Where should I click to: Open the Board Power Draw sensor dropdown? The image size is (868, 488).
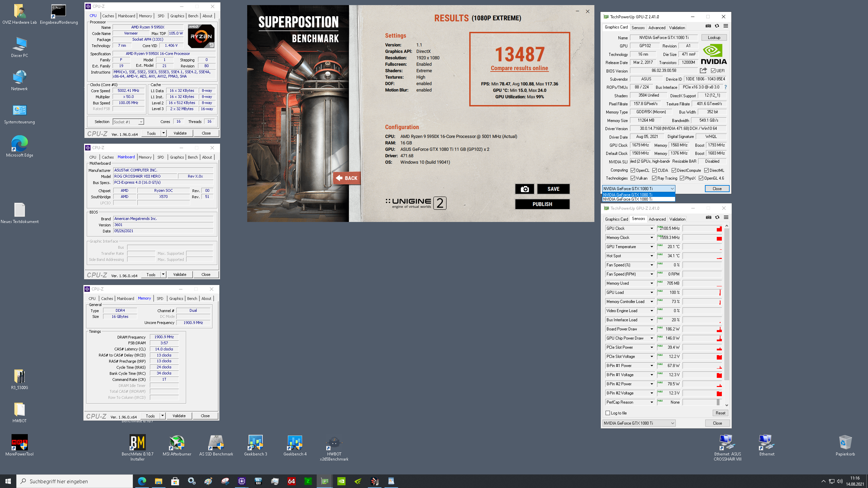point(651,329)
